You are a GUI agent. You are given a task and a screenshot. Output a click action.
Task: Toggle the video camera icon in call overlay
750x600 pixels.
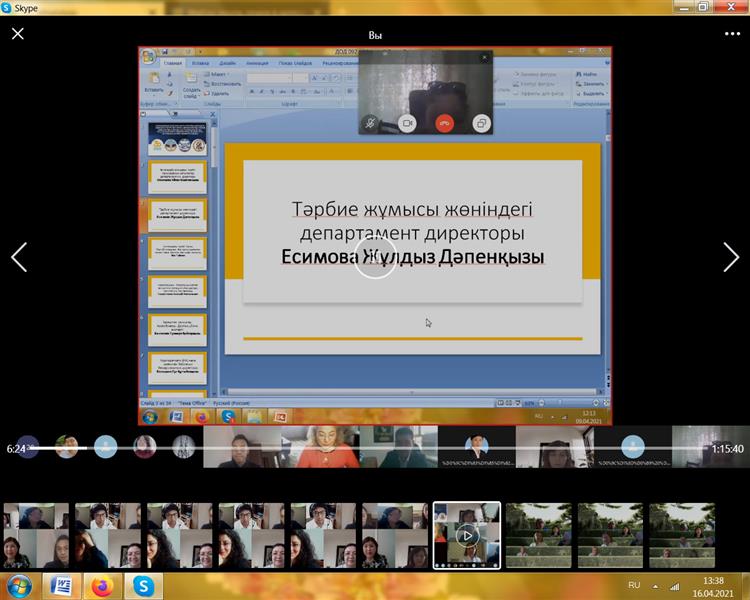pos(407,123)
